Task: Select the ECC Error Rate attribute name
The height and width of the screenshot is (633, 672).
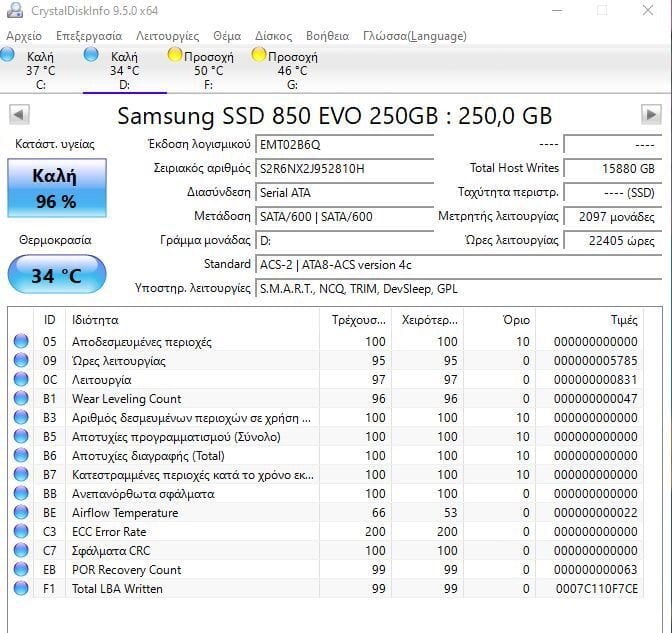Action: pos(109,531)
